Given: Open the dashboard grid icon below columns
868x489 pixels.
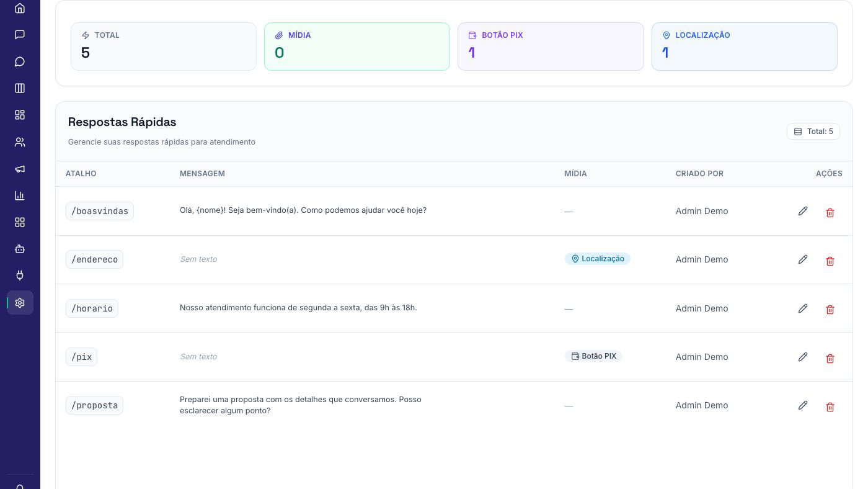Looking at the screenshot, I should (x=20, y=115).
